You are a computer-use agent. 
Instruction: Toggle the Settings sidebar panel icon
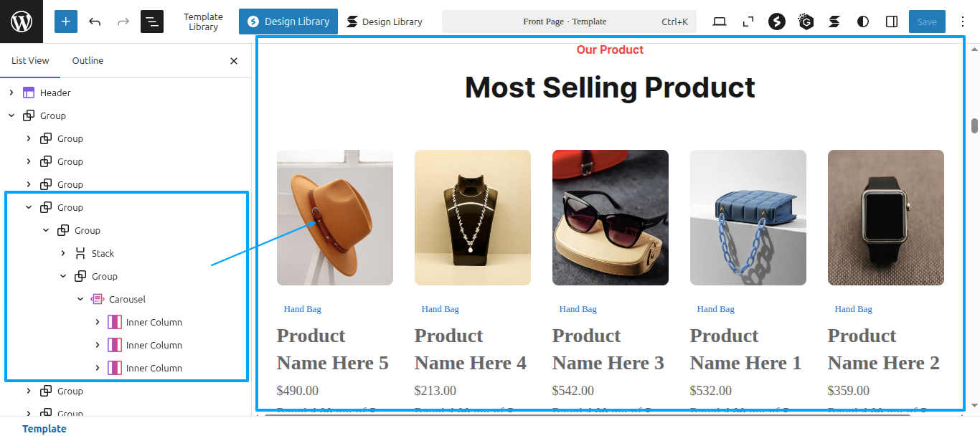pyautogui.click(x=892, y=22)
